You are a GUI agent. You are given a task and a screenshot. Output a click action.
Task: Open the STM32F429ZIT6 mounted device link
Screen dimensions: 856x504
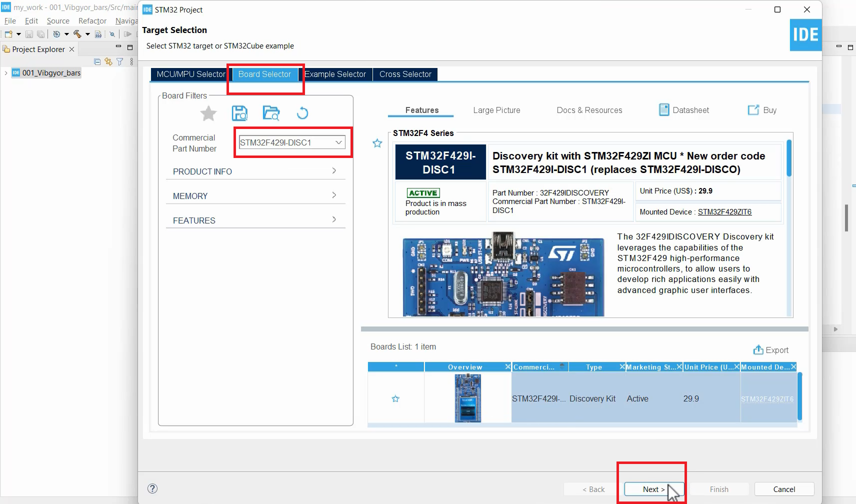[724, 212]
